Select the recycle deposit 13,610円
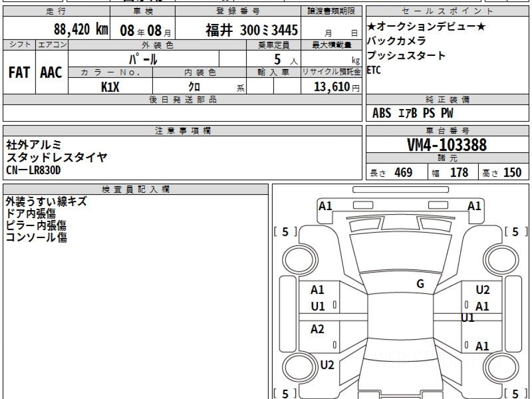The height and width of the screenshot is (399, 532). click(336, 87)
